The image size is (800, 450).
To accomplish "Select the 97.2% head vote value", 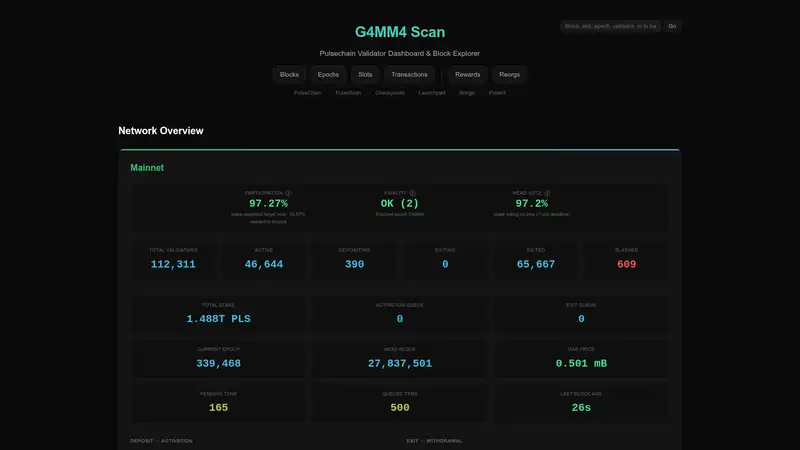I will point(532,204).
